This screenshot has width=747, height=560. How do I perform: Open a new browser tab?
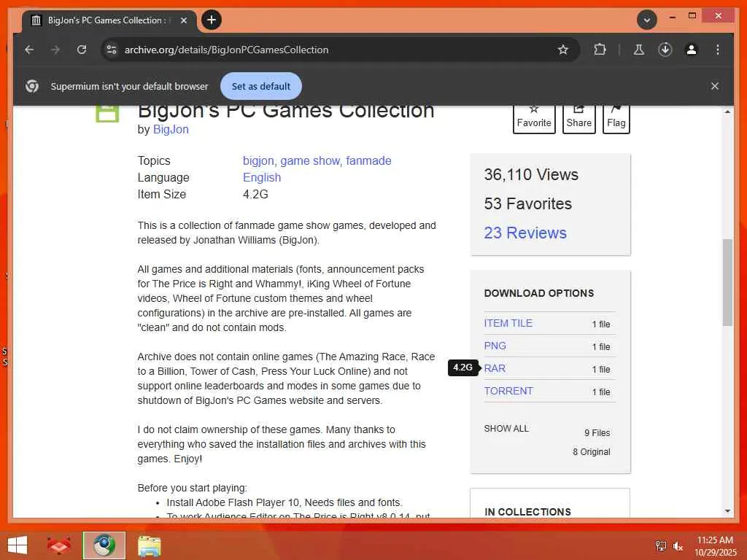[212, 20]
